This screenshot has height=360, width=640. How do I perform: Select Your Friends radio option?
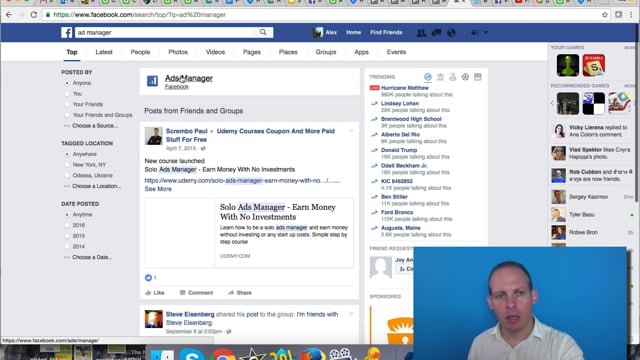coord(67,104)
